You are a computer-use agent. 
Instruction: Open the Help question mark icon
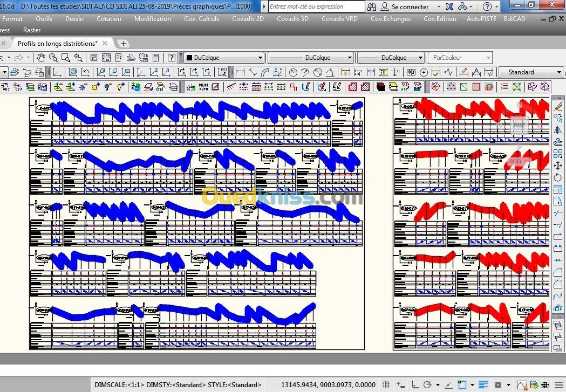pyautogui.click(x=172, y=58)
